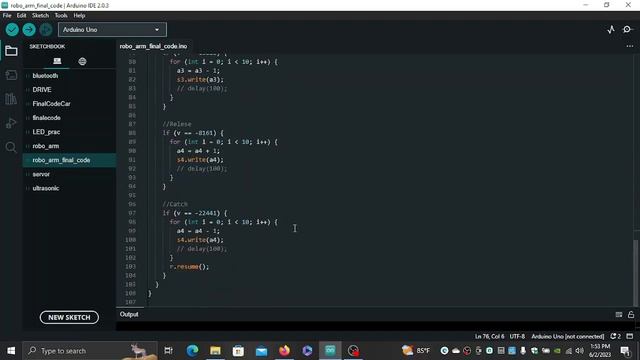Open the Help menu
The width and height of the screenshot is (640, 360).
point(79,16)
